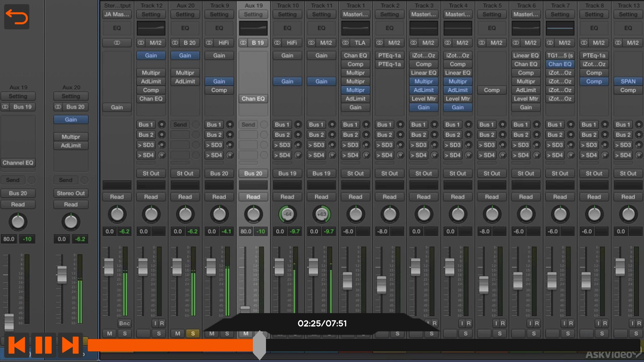
Task: Go to the previous video track
Action: (x=17, y=345)
